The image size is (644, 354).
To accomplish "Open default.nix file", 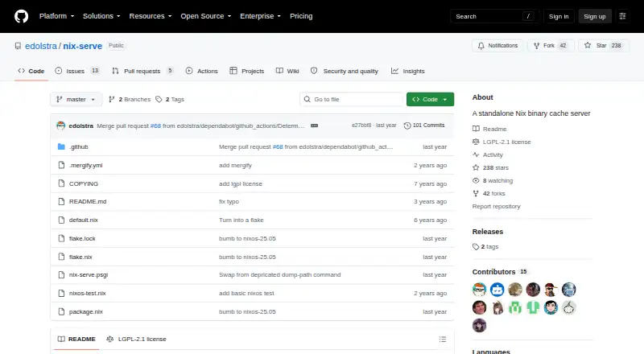I will [84, 220].
